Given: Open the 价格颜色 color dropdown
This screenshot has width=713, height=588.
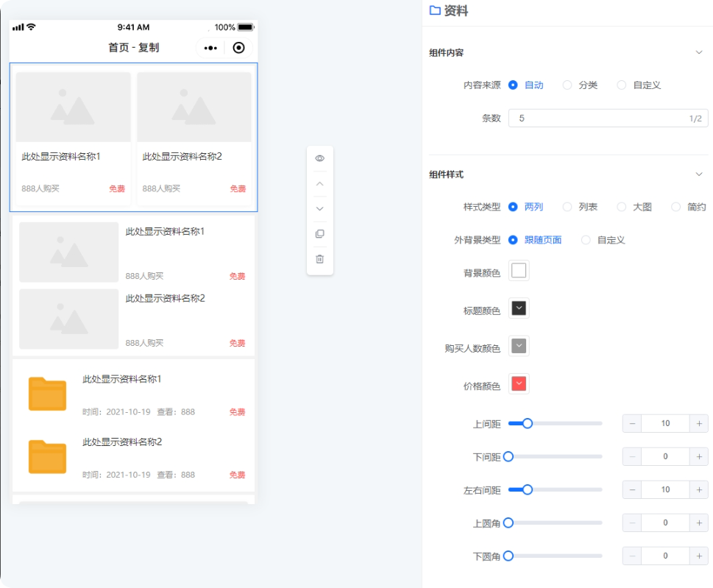Looking at the screenshot, I should (519, 384).
